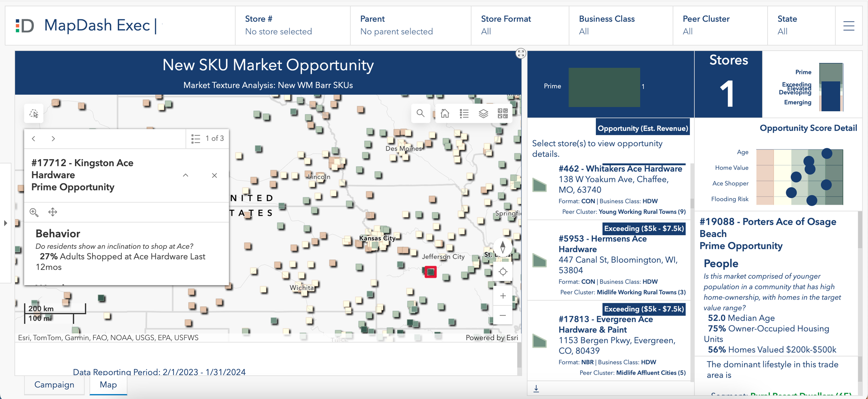Expand the left side panel arrow

coord(5,223)
